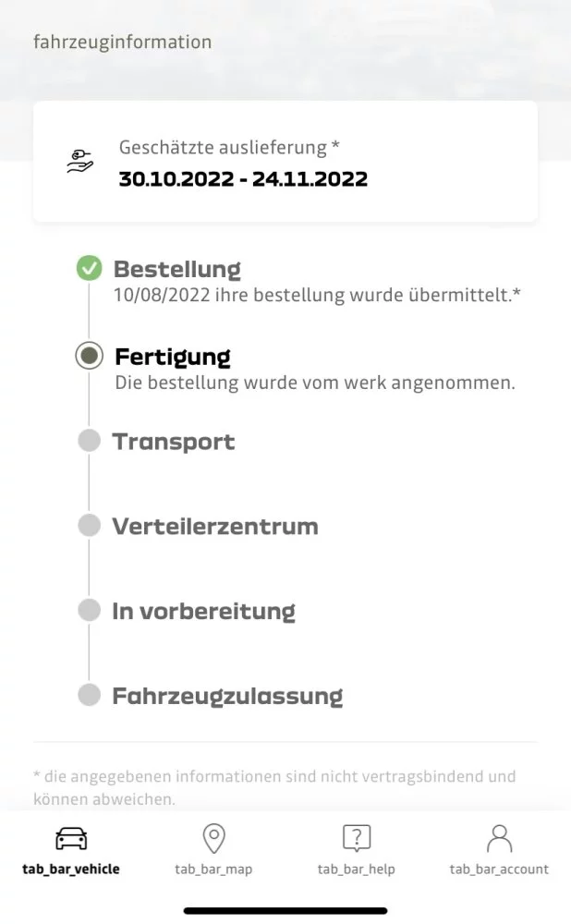Open the Fertigung step heading
The width and height of the screenshot is (571, 924).
point(173,357)
